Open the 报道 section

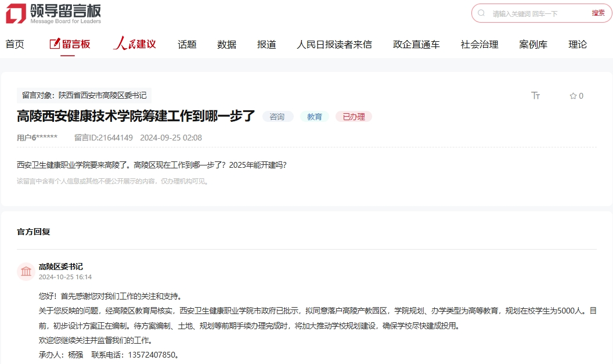[x=266, y=44]
